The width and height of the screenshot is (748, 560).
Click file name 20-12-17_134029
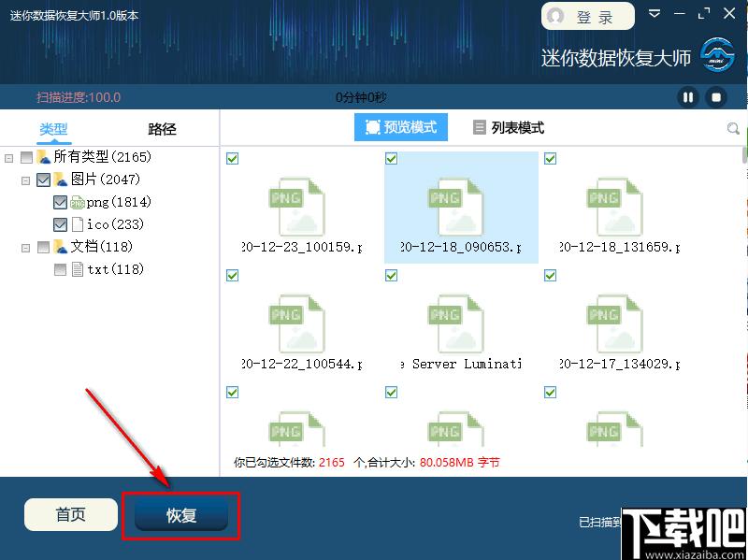click(x=619, y=364)
